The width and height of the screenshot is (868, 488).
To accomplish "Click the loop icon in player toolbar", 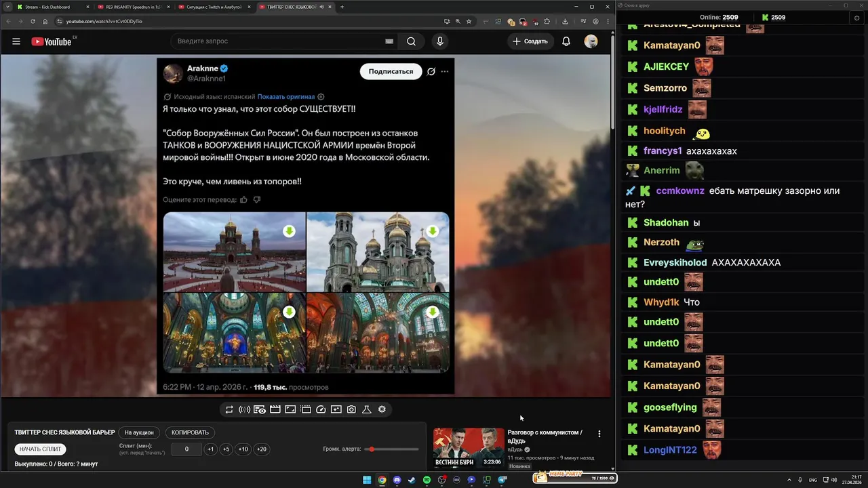I will point(229,409).
